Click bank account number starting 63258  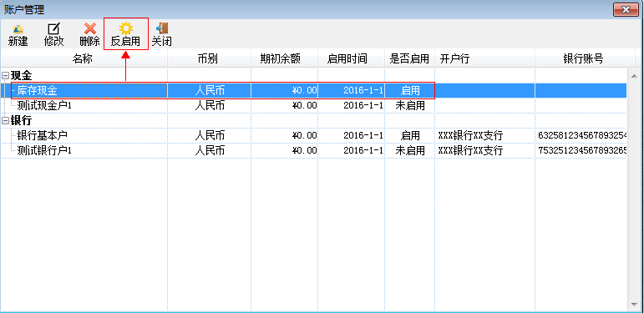582,135
